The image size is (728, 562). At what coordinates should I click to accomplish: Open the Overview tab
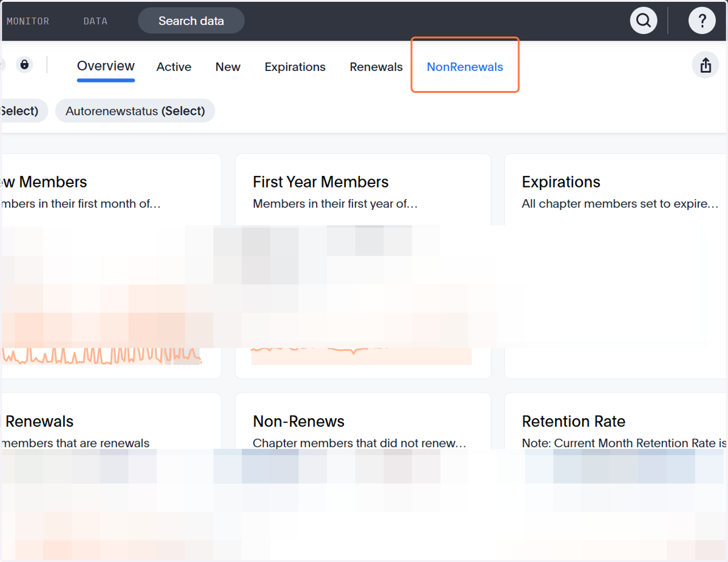106,66
